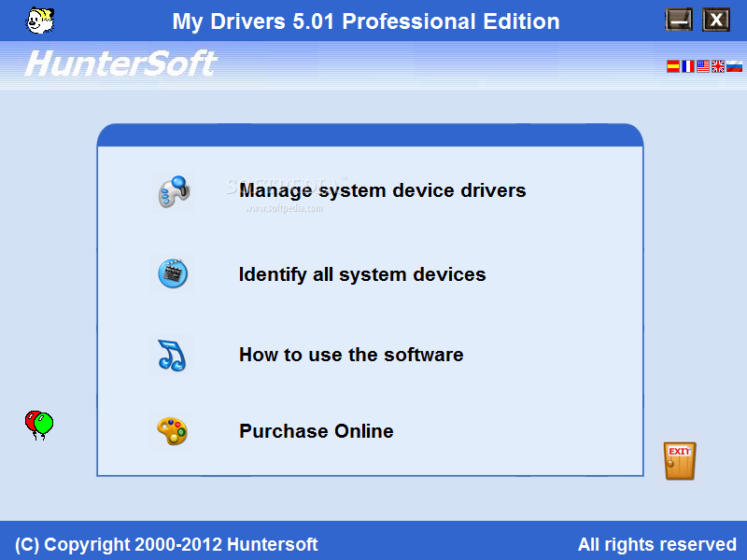The height and width of the screenshot is (560, 747).
Task: Go to Purchase Online
Action: (317, 431)
